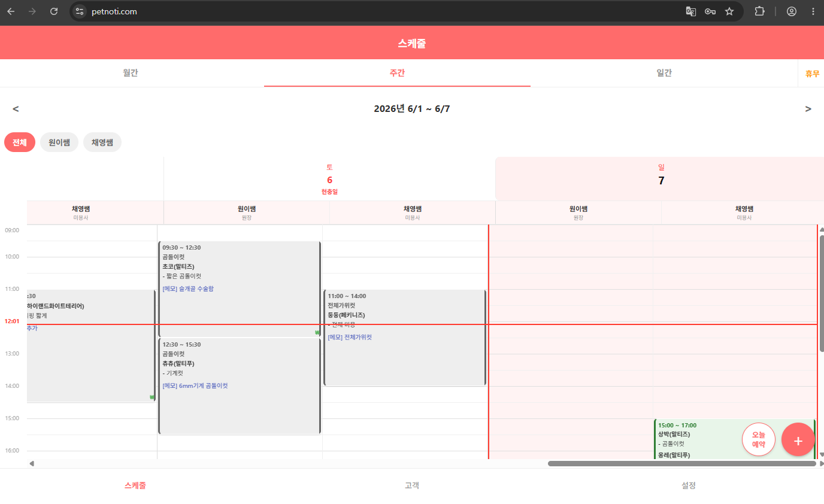824x504 pixels.
Task: Open the 09:30 ~ 12:30 초코(말티즈) booking
Action: click(239, 289)
